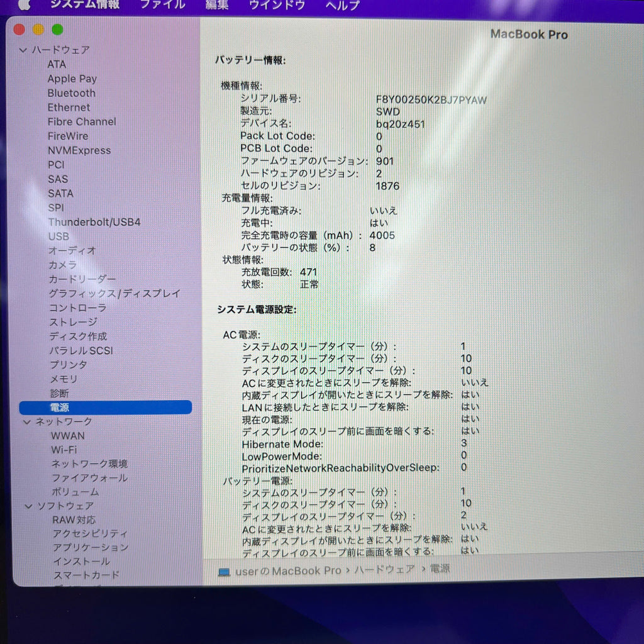This screenshot has width=644, height=644.
Task: Select SAS in the sidebar
Action: [58, 179]
